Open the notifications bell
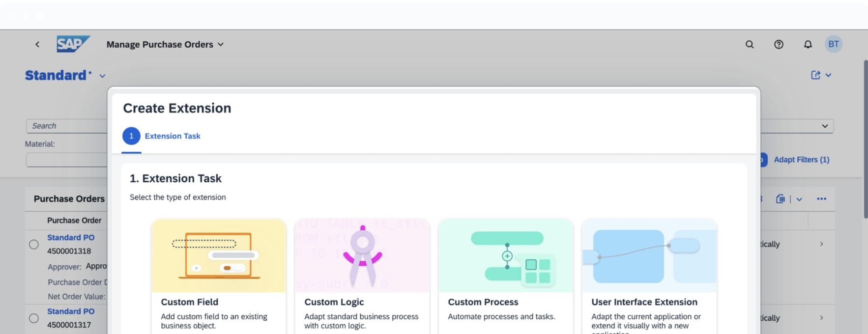The width and height of the screenshot is (868, 334). (808, 44)
